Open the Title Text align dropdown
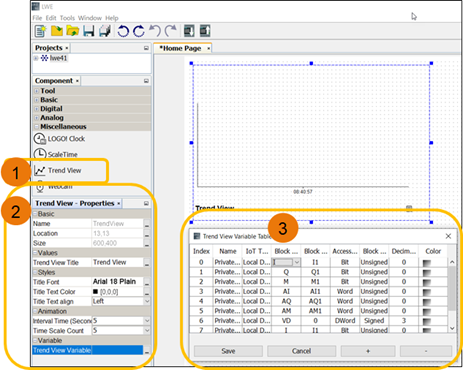 147,301
